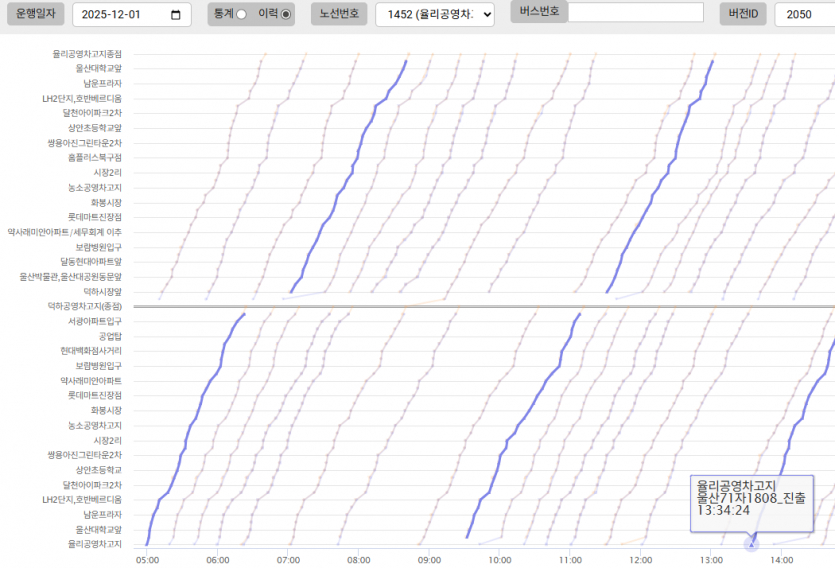This screenshot has width=835, height=568.
Task: Click the 노선번호 label button
Action: [338, 14]
